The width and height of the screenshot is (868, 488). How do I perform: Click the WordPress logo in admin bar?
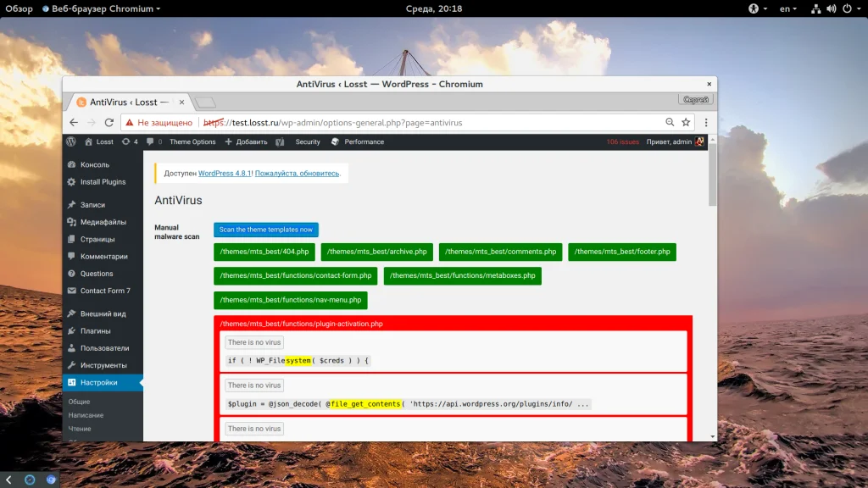click(71, 141)
